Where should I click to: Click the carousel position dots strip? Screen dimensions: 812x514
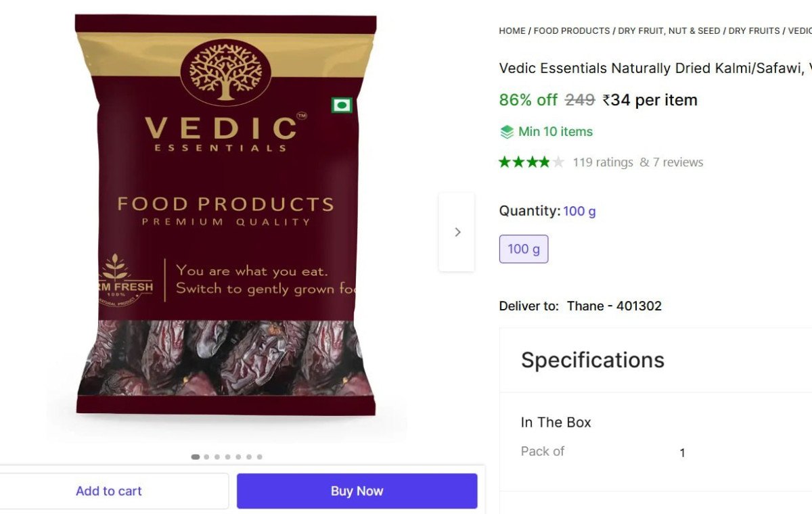tap(227, 457)
